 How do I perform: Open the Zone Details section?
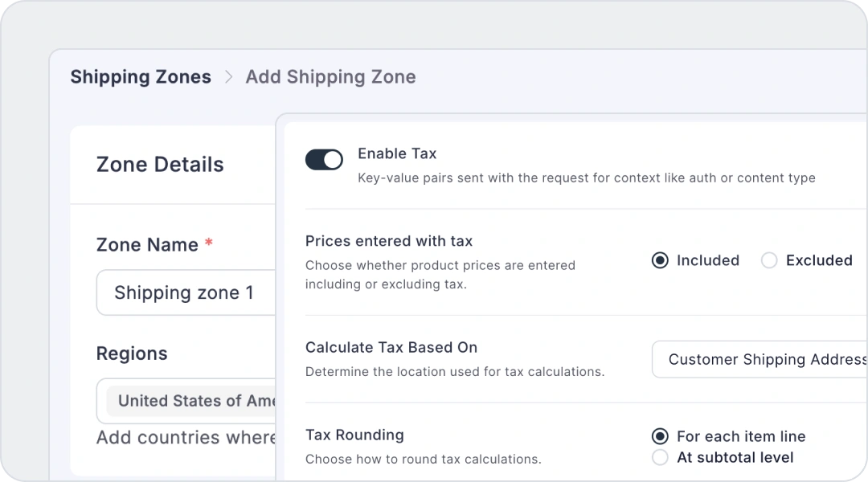pyautogui.click(x=160, y=164)
